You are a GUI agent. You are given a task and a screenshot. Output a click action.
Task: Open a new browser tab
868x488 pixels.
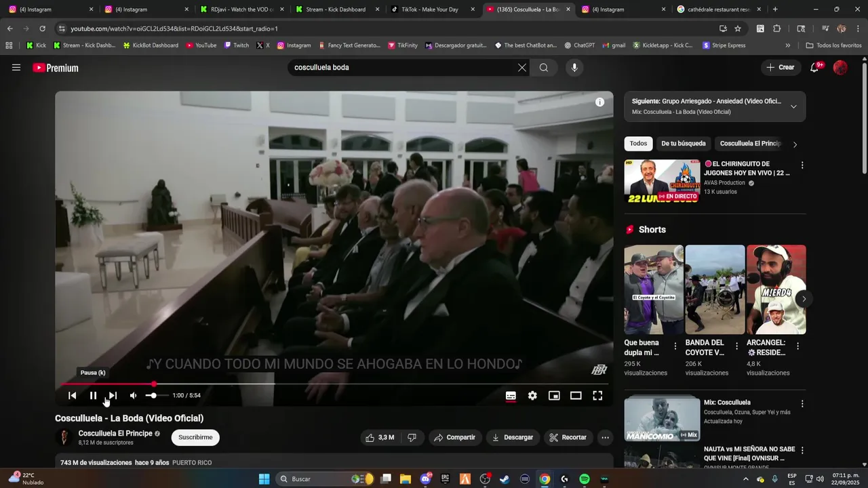(x=775, y=9)
